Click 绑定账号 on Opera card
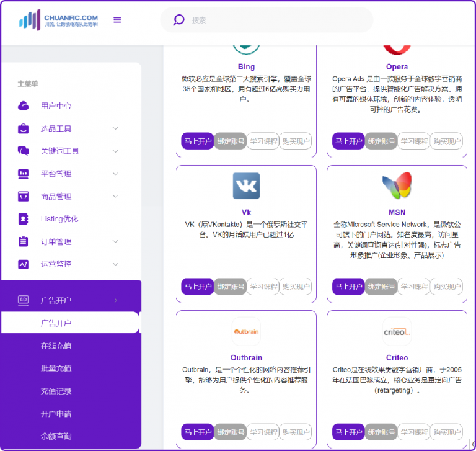The image size is (476, 451). pos(381,141)
